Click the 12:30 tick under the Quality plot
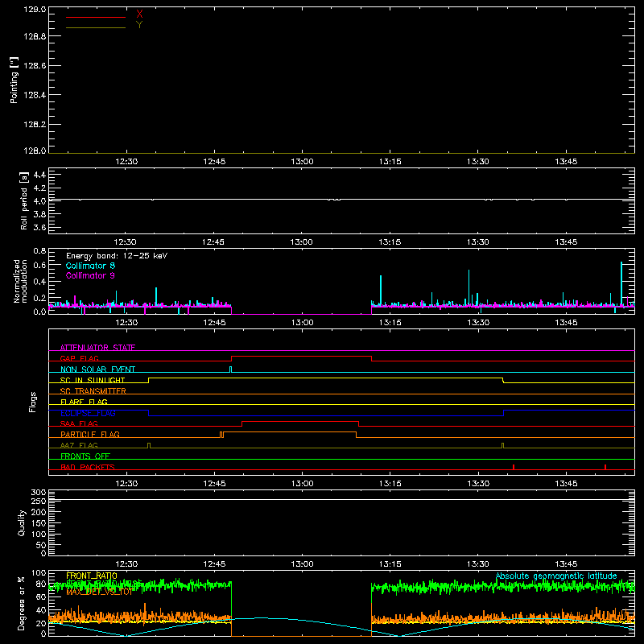644x644 pixels. 126,564
